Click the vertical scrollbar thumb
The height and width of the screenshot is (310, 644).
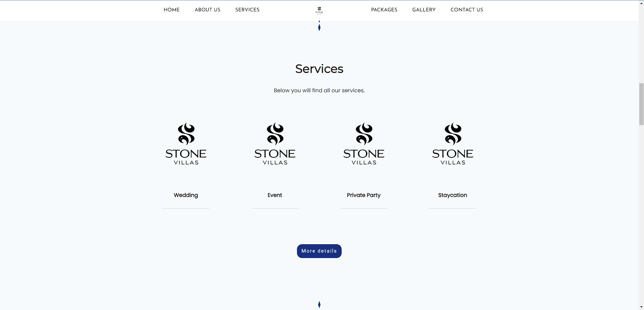tap(641, 104)
